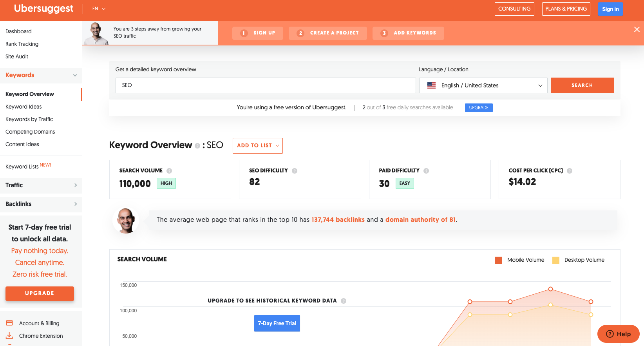Click the historical keyword data help icon
This screenshot has width=644, height=346.
[344, 301]
